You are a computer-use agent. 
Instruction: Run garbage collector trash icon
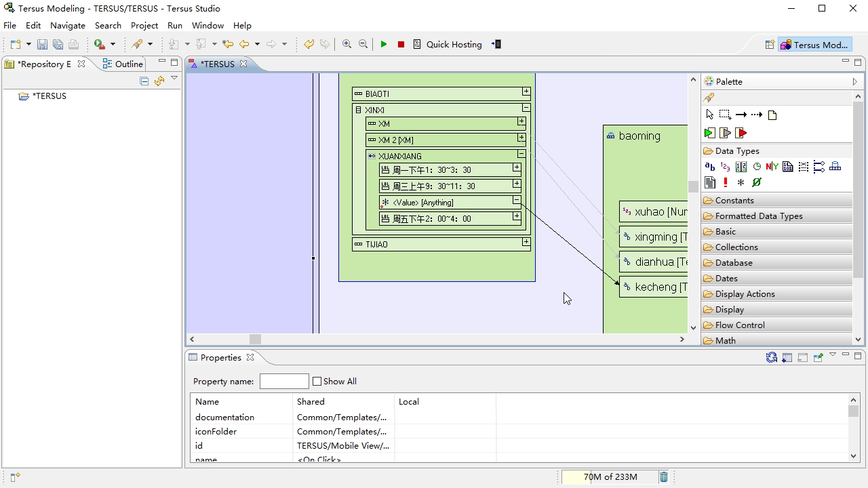click(x=664, y=477)
